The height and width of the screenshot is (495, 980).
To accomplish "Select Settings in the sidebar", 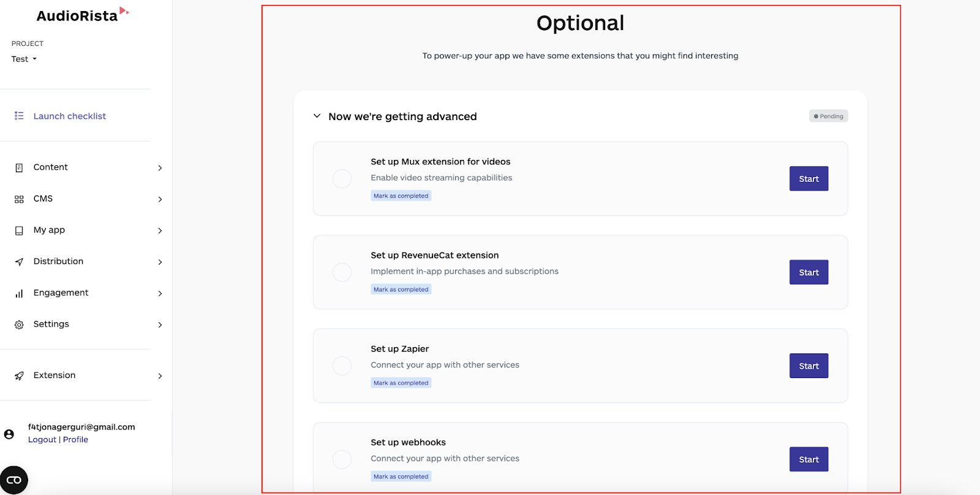I will click(51, 323).
